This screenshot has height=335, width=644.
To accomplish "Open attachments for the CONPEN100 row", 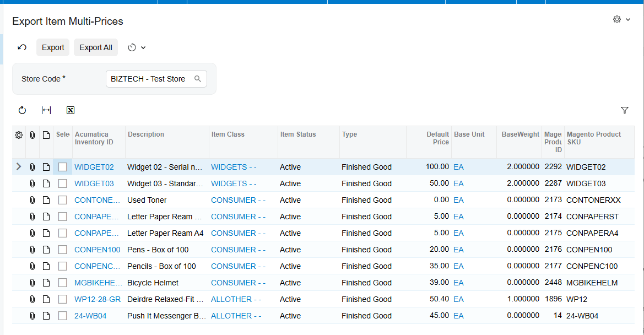I will coord(33,250).
